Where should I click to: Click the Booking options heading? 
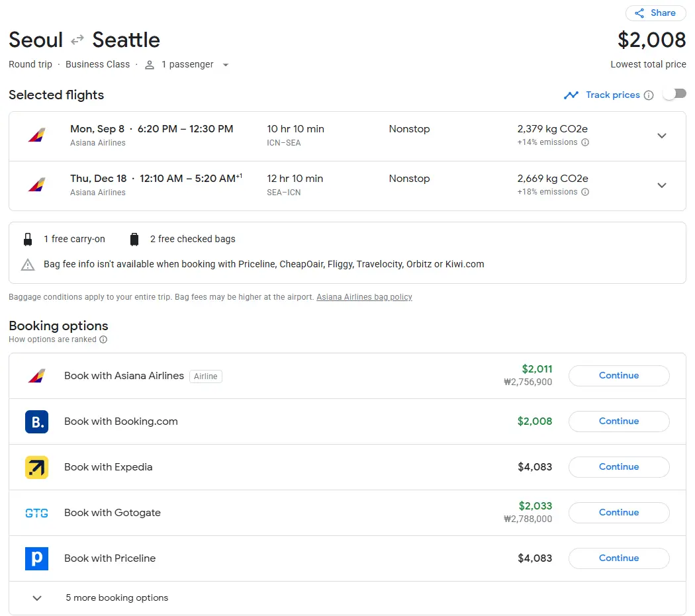pyautogui.click(x=58, y=326)
